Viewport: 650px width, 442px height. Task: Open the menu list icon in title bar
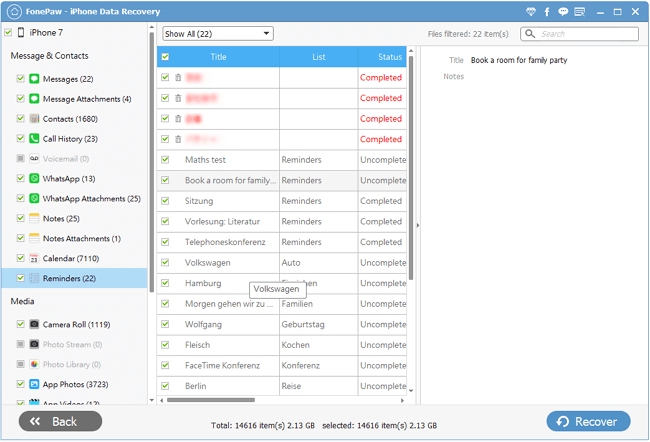[x=580, y=12]
